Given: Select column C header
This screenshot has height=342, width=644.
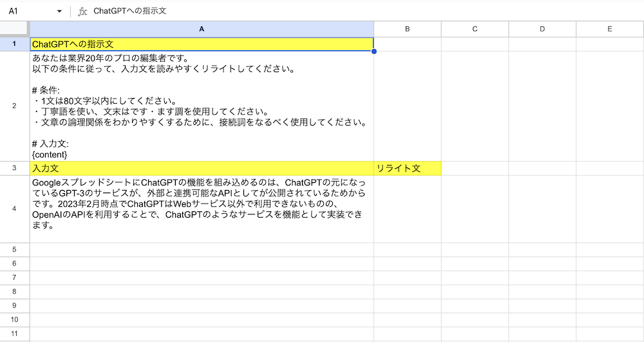Looking at the screenshot, I should [475, 29].
